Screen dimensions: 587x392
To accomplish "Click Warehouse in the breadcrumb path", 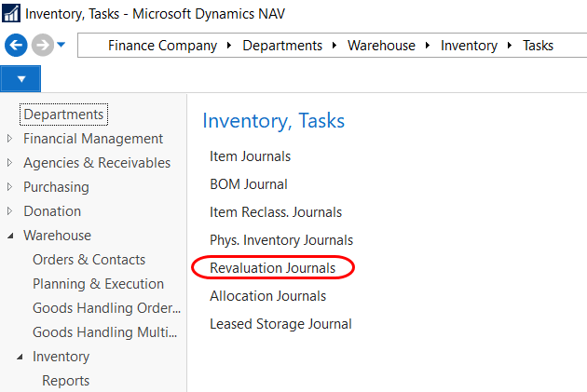I will [382, 46].
